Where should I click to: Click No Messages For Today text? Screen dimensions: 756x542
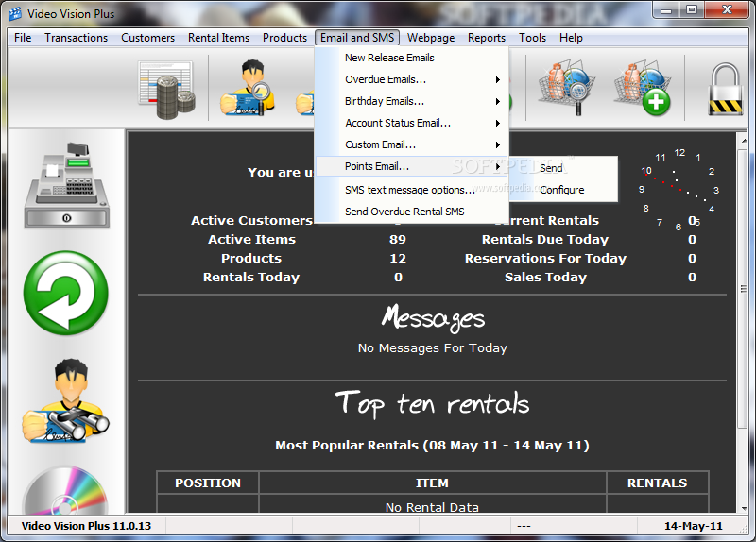pos(433,347)
